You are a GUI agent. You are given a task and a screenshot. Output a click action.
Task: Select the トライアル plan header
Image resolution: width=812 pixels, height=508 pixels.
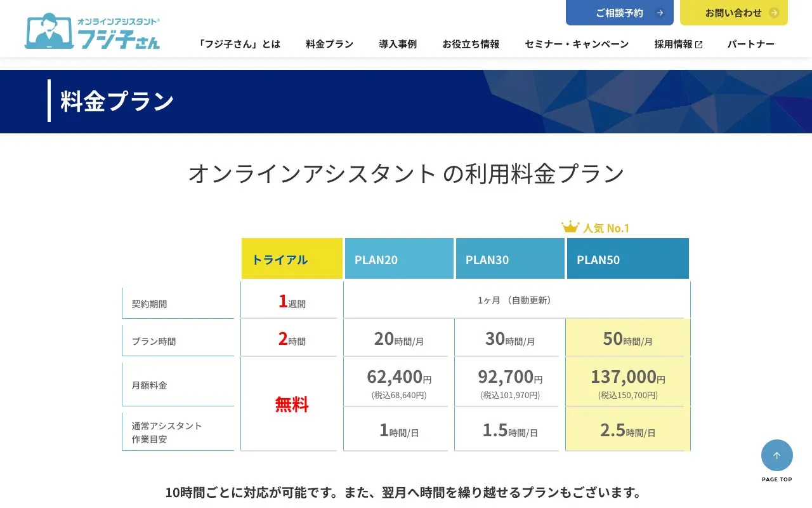pyautogui.click(x=292, y=258)
